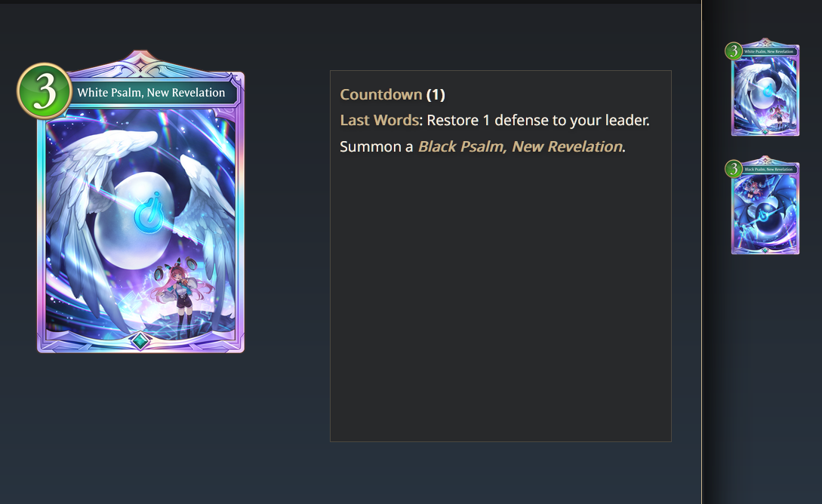
Task: Click the emerald rarity gem on large card
Action: click(140, 341)
